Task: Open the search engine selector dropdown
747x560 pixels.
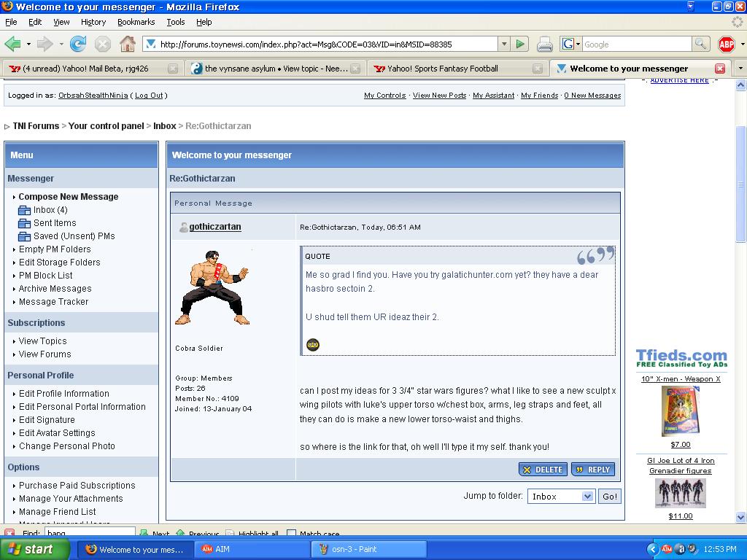Action: pos(572,44)
